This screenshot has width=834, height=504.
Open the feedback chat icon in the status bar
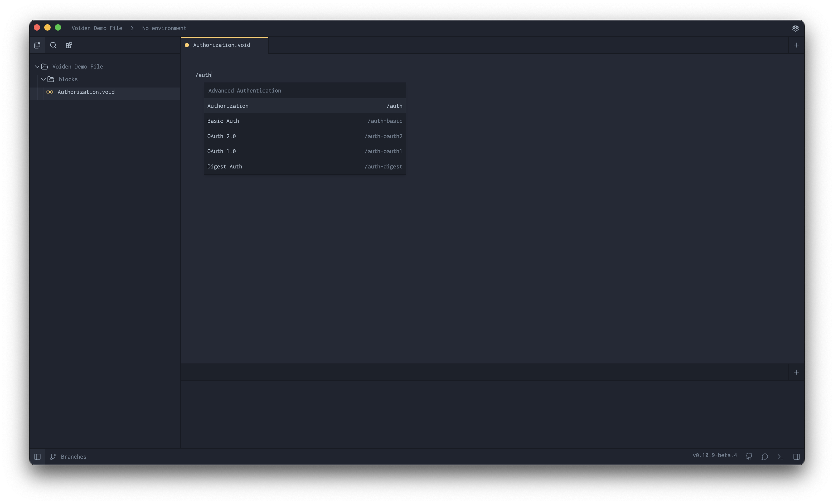point(765,457)
